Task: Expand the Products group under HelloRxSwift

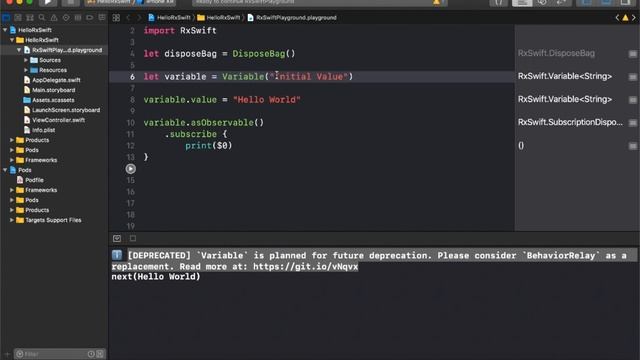Action: click(x=12, y=140)
